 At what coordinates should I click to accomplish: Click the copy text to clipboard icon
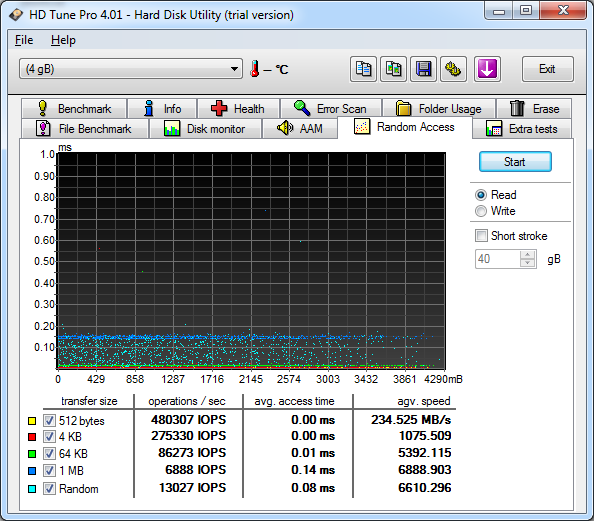coord(363,69)
